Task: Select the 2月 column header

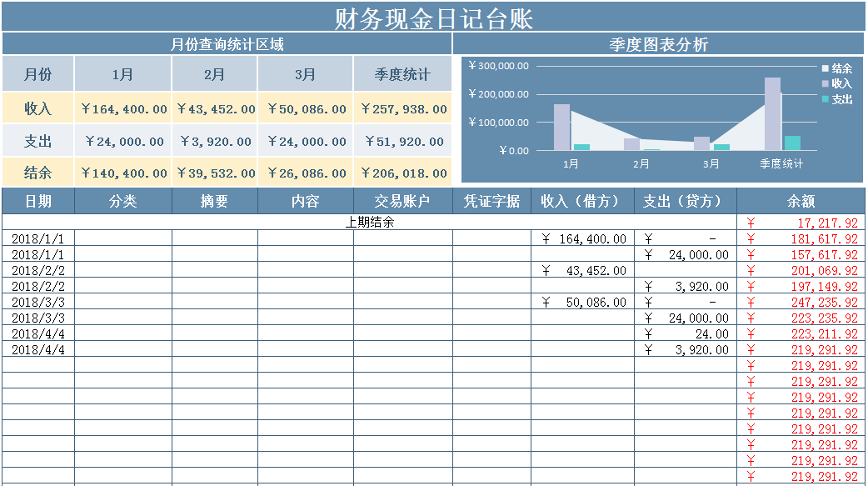Action: [214, 73]
